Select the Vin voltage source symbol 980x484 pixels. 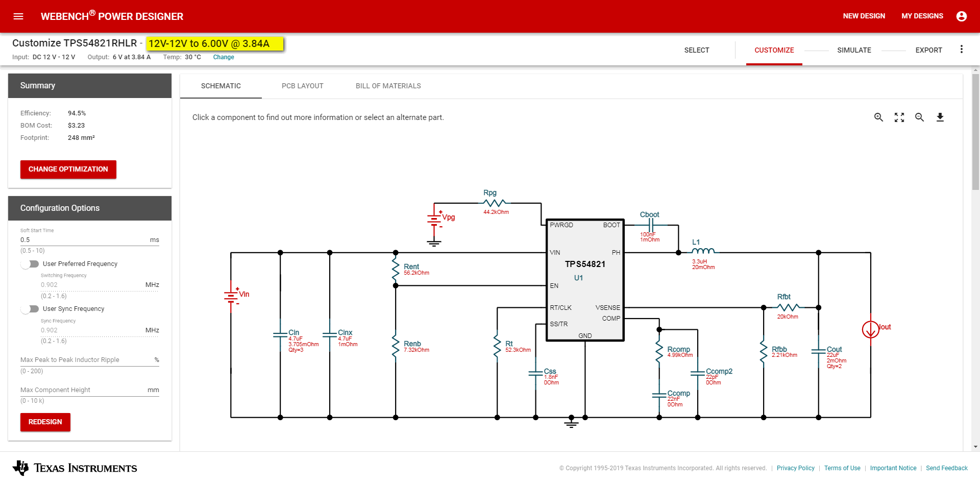(x=231, y=296)
